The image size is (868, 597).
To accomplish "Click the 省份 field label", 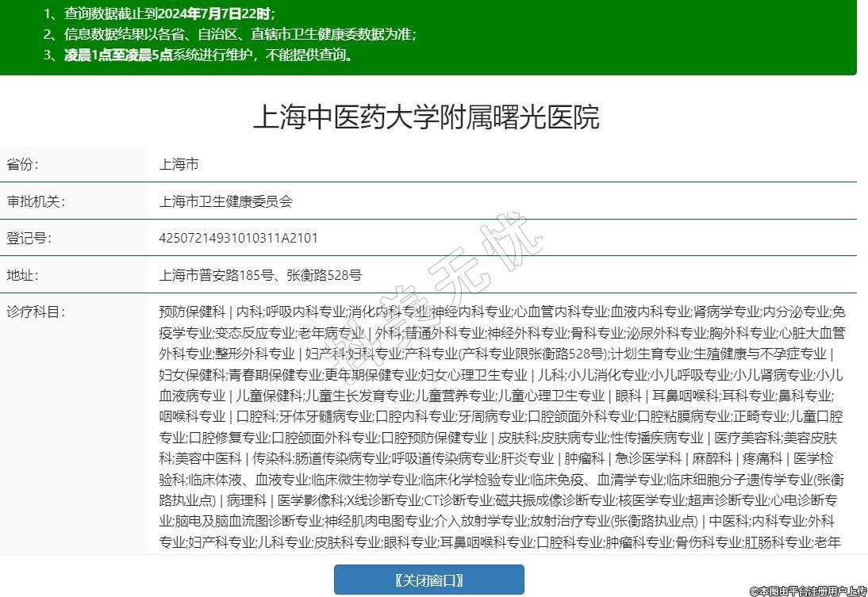I will (23, 164).
